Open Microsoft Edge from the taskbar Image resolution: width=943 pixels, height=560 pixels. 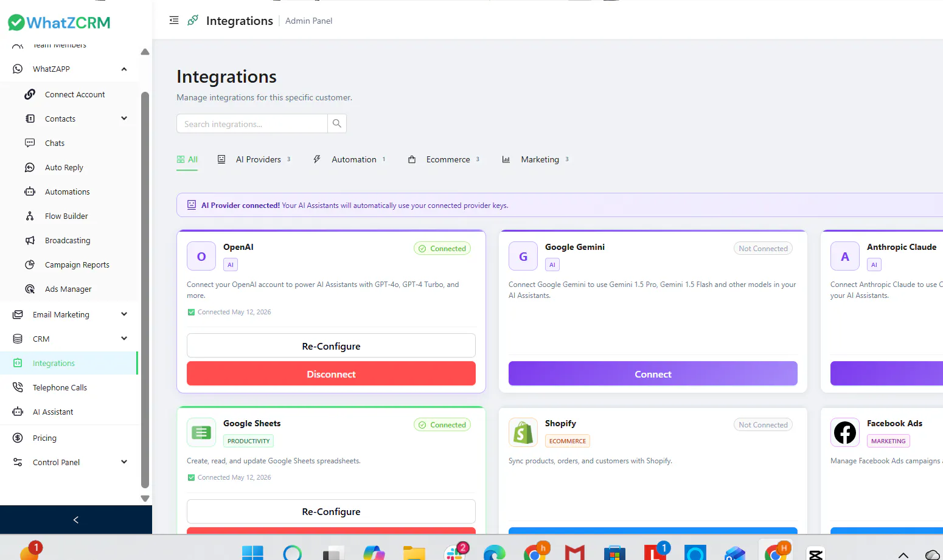(495, 552)
